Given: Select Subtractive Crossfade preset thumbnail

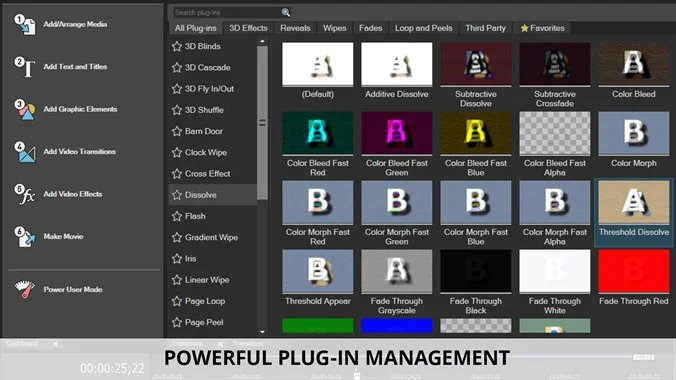Looking at the screenshot, I should click(x=555, y=64).
